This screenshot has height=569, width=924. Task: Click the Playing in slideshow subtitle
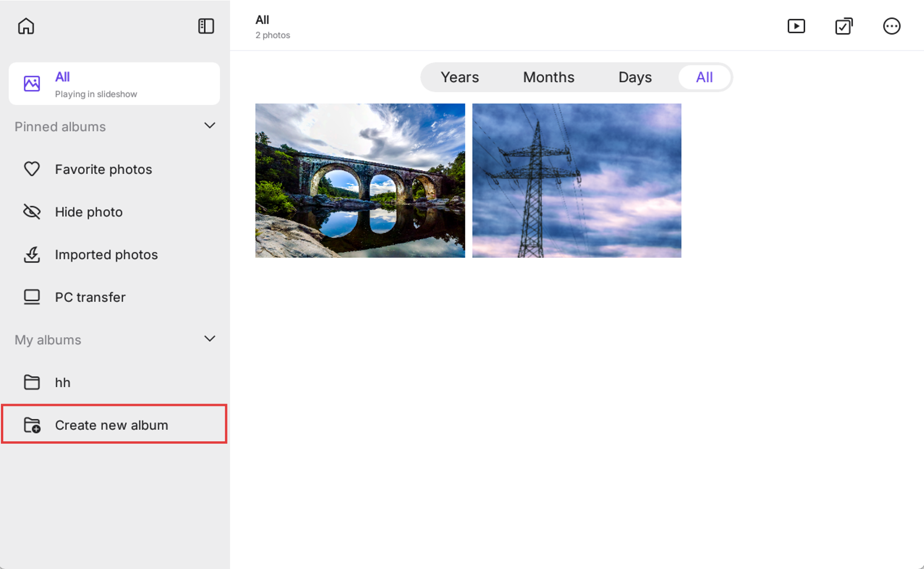pos(96,94)
